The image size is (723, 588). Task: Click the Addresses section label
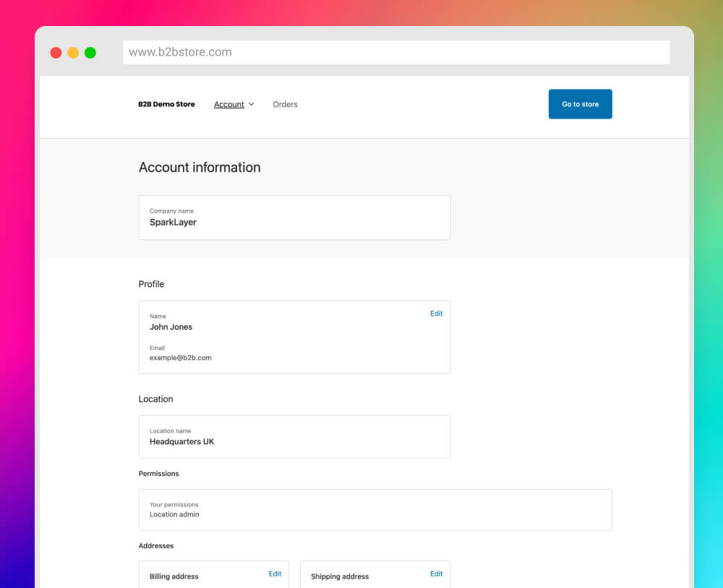(156, 545)
